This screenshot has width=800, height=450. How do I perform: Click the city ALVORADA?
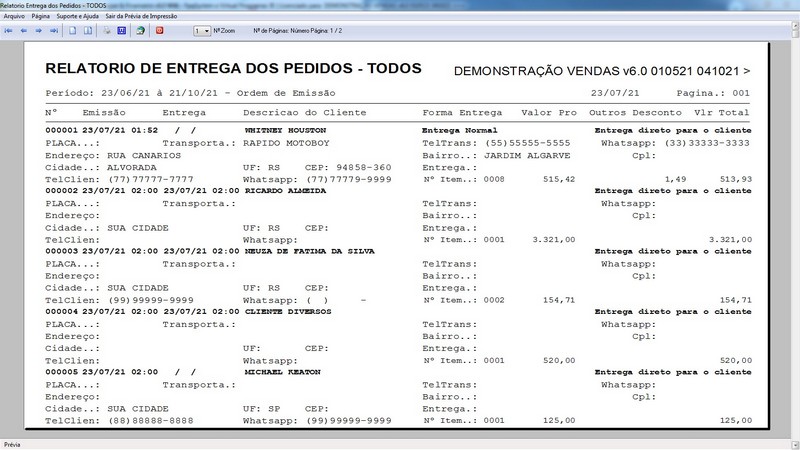[x=132, y=167]
